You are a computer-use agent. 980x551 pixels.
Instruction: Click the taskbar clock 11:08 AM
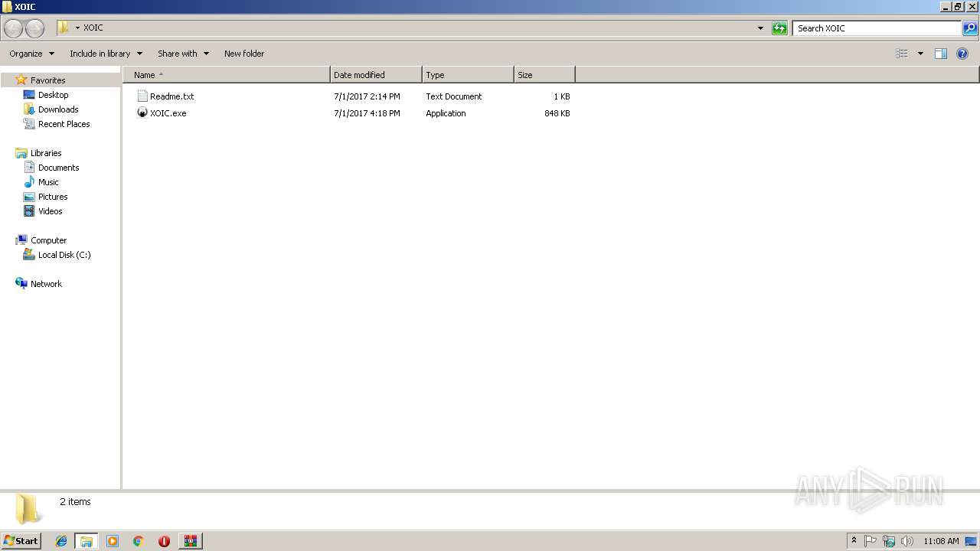(941, 541)
